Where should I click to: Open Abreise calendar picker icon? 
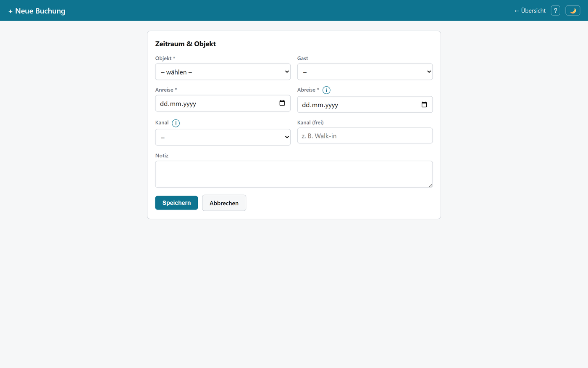click(x=424, y=104)
